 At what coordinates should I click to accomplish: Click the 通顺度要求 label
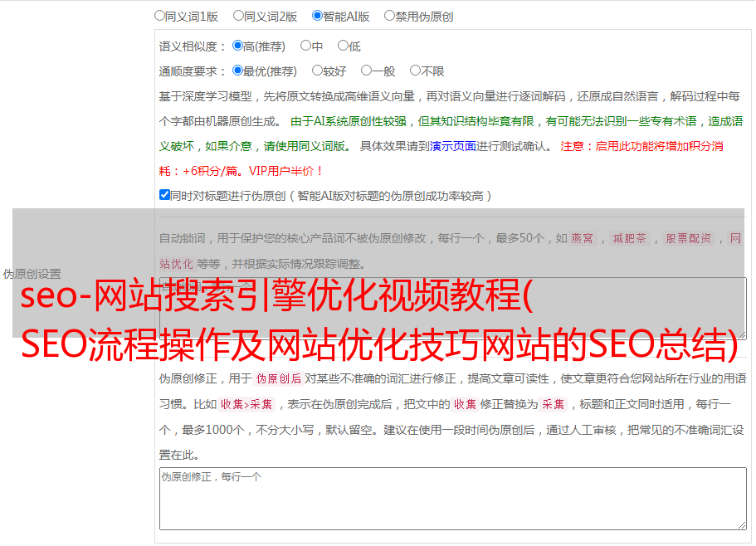pyautogui.click(x=192, y=72)
